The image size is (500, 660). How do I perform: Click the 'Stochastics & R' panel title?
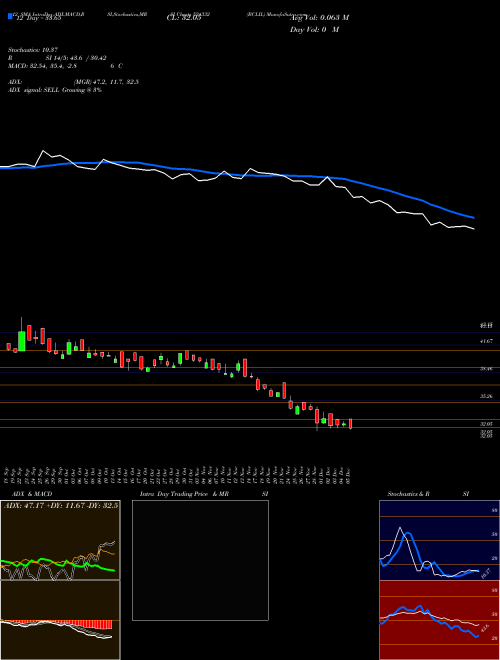(409, 494)
